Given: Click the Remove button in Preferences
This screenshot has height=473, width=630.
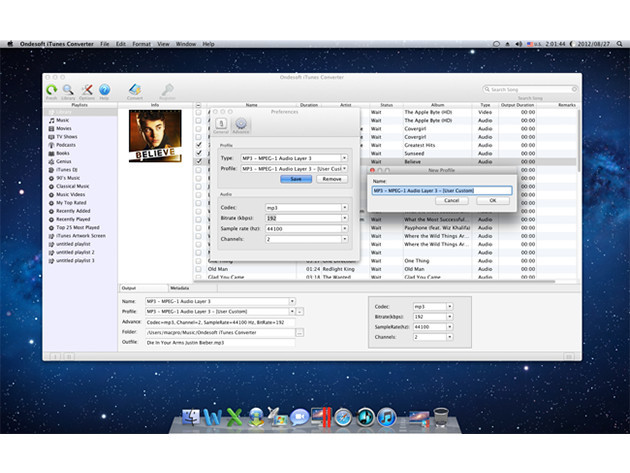Looking at the screenshot, I should 332,179.
